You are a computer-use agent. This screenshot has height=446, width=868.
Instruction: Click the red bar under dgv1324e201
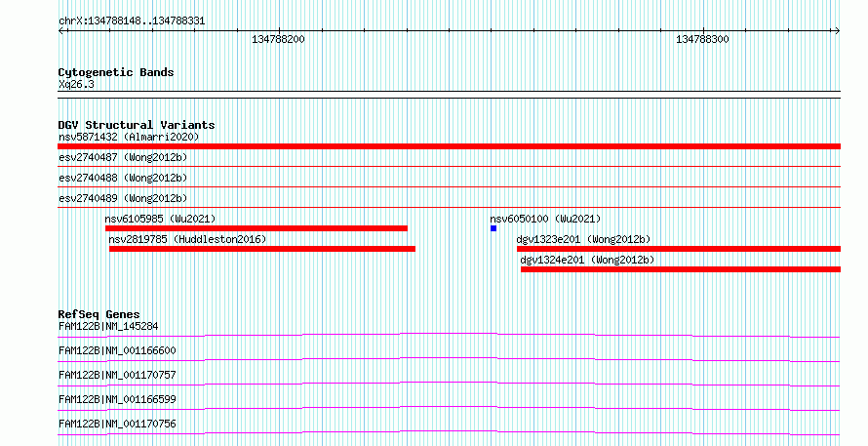[681, 269]
